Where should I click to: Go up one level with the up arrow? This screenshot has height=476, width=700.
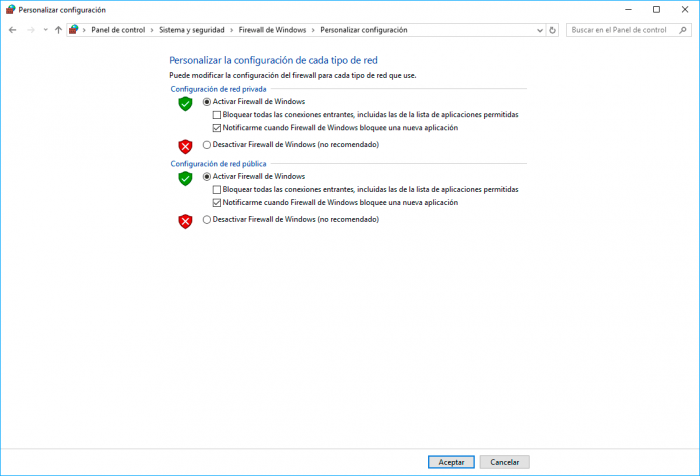(58, 30)
